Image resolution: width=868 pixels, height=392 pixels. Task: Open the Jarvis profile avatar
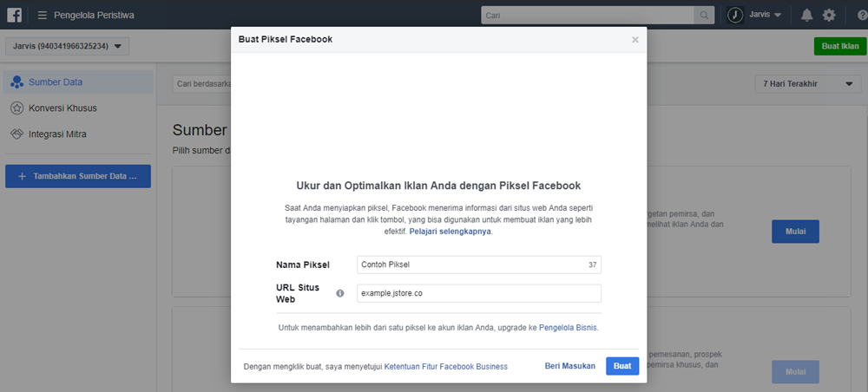click(735, 15)
